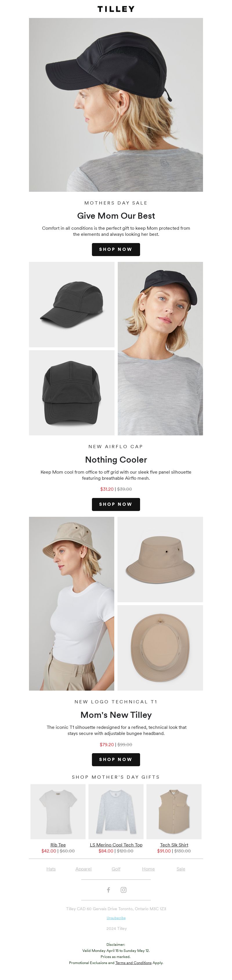This screenshot has width=232, height=980.
Task: Click the beige Tech Slk Shirt thumbnail
Action: pos(174,811)
